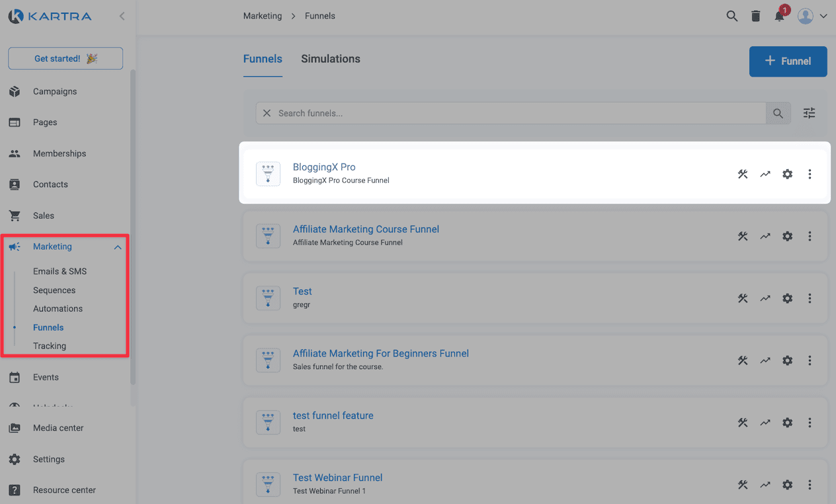The height and width of the screenshot is (504, 836).
Task: Select Funnels submenu item in sidebar
Action: pos(48,327)
